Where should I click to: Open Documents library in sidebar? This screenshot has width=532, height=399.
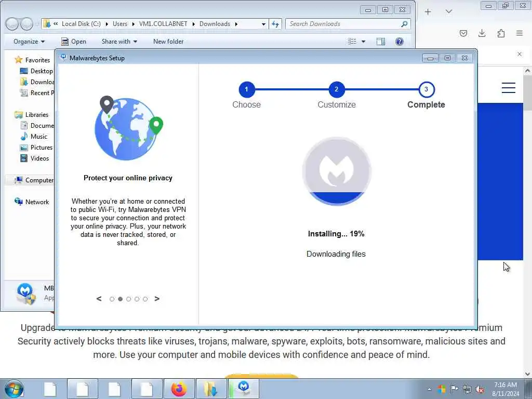(37, 126)
